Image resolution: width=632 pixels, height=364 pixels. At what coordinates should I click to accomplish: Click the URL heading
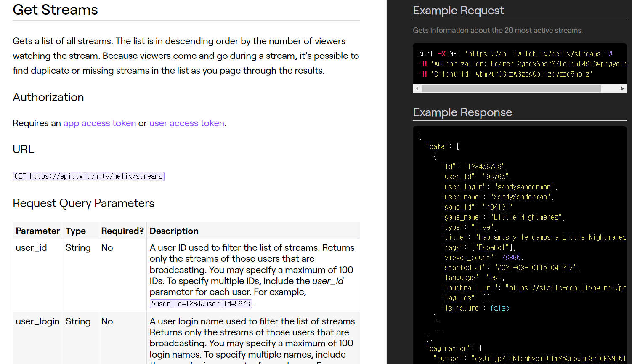[x=24, y=149]
